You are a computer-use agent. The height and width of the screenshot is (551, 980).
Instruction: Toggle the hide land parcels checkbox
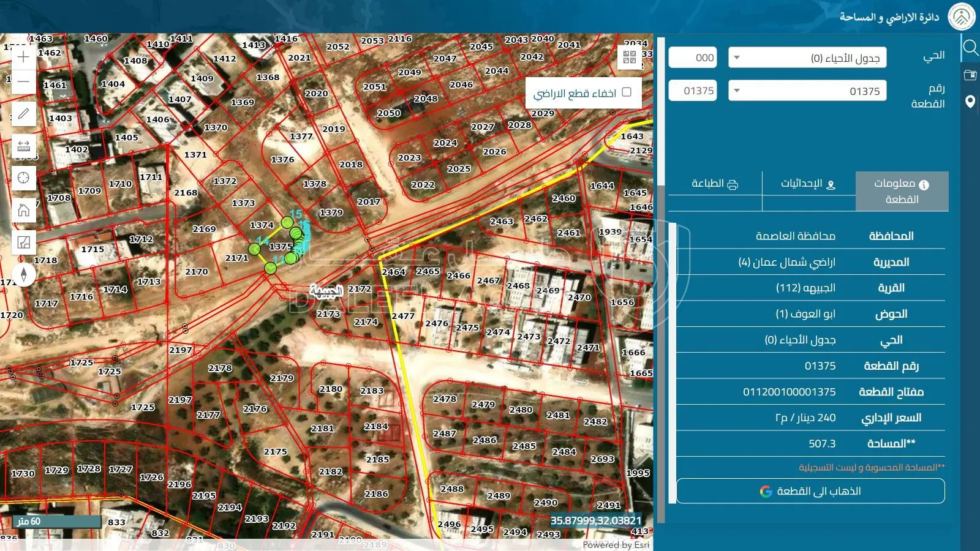coord(627,92)
